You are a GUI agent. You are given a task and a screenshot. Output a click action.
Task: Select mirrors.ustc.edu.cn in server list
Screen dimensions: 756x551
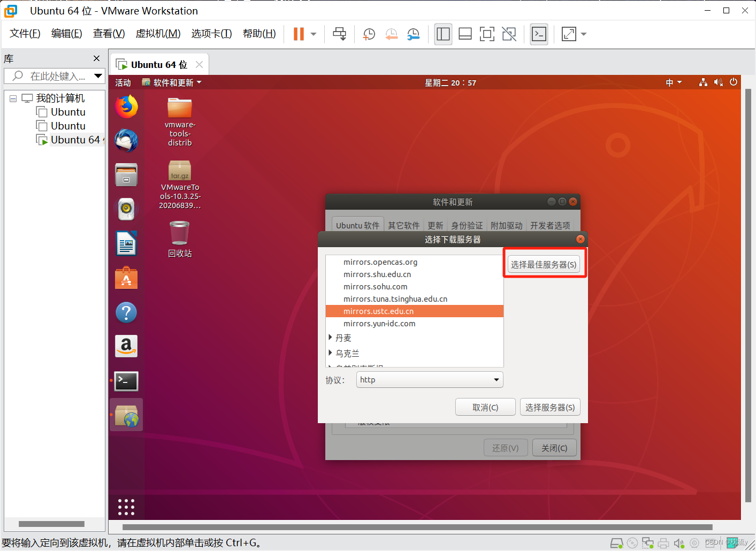415,311
